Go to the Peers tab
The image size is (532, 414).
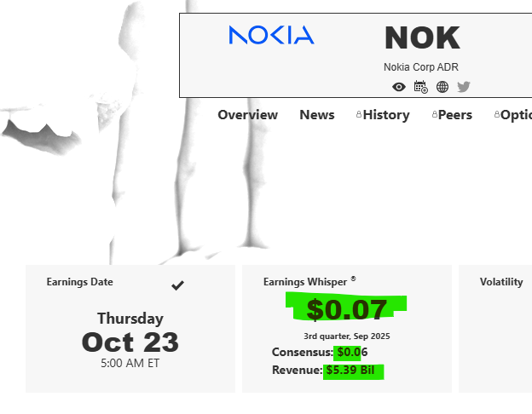point(455,115)
